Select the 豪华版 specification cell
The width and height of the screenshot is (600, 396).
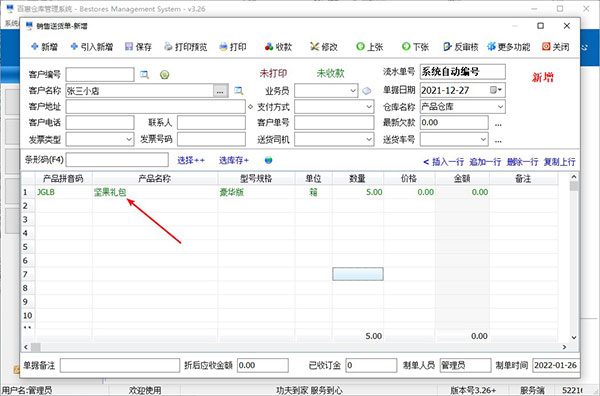tap(256, 192)
